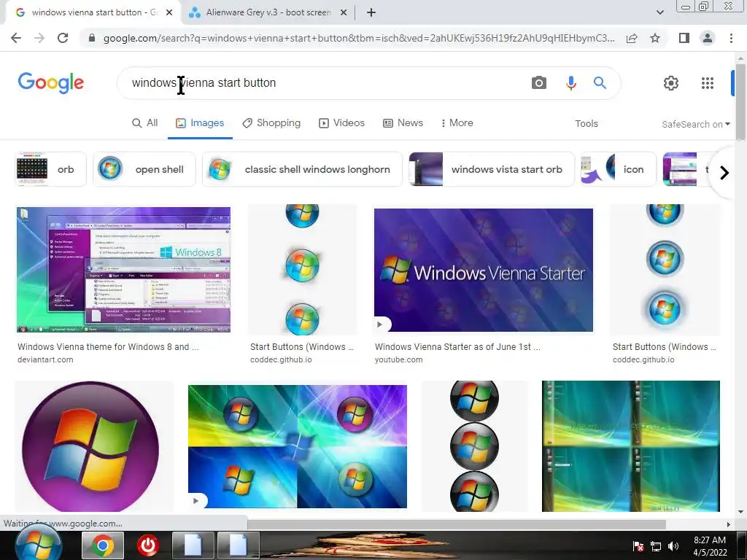Switch to the Alienware Grey v.3 tab
Screen dimensions: 747x560
[x=268, y=12]
